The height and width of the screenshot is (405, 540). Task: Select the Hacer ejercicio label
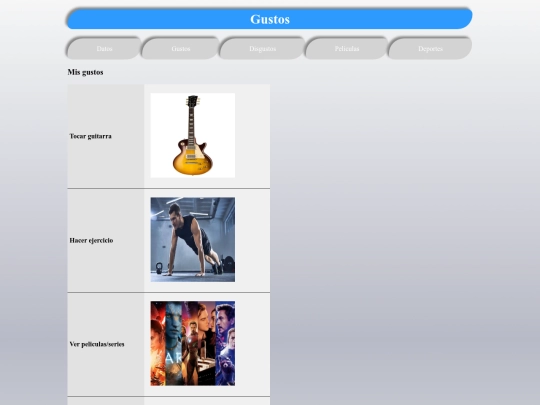pyautogui.click(x=91, y=240)
